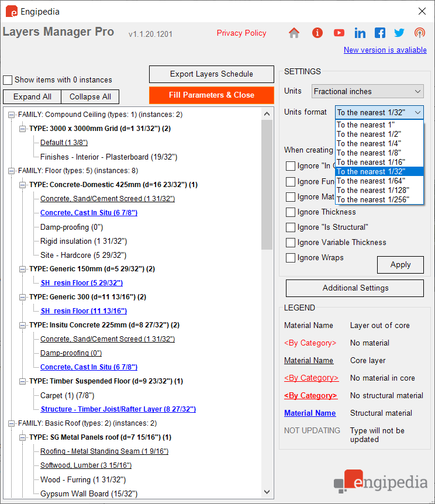
Task: Open the LinkedIn icon link
Action: tap(360, 33)
